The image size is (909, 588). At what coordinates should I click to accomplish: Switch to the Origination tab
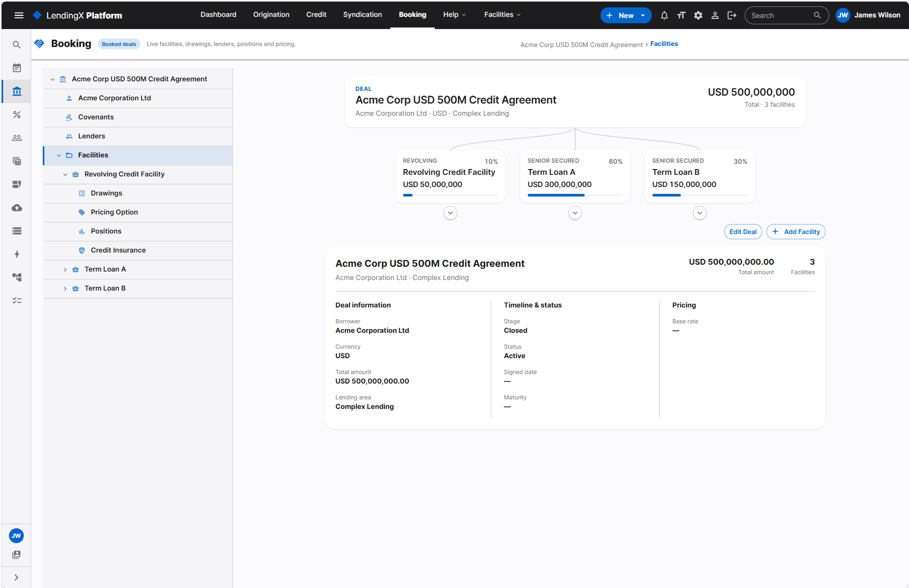point(271,15)
